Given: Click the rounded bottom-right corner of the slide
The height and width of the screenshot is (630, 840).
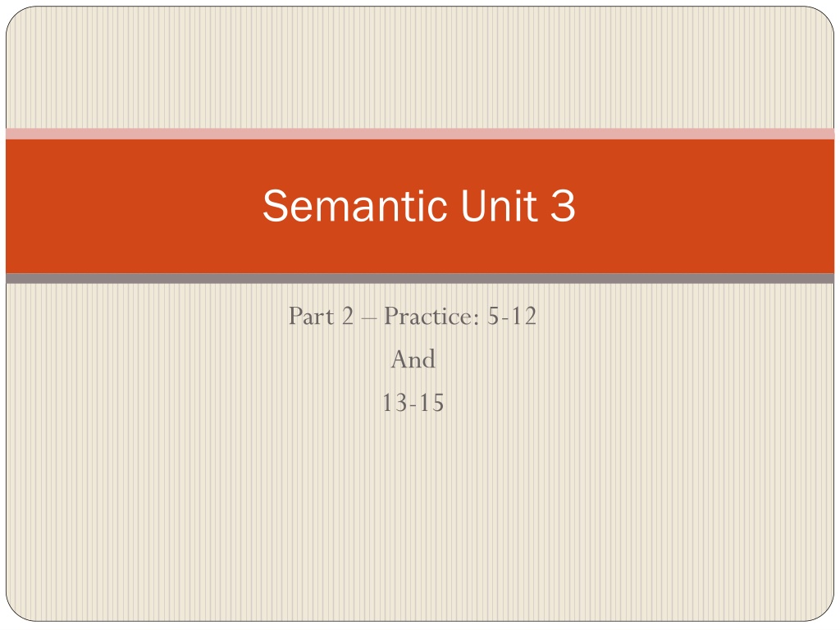Looking at the screenshot, I should pyautogui.click(x=823, y=610).
